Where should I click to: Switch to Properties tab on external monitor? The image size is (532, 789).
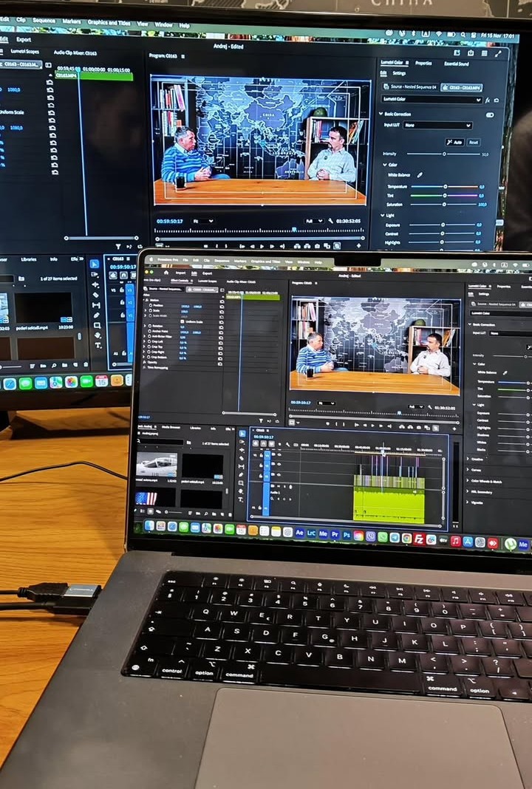pyautogui.click(x=423, y=64)
